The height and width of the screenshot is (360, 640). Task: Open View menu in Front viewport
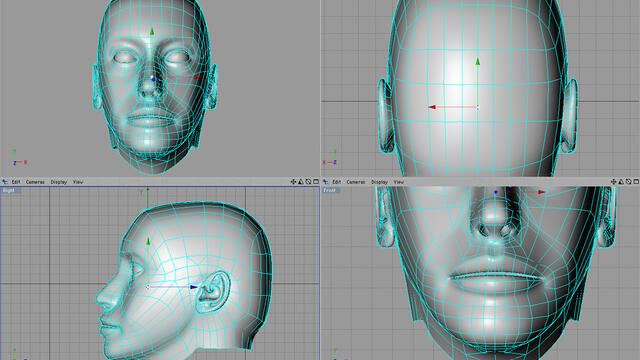(399, 182)
